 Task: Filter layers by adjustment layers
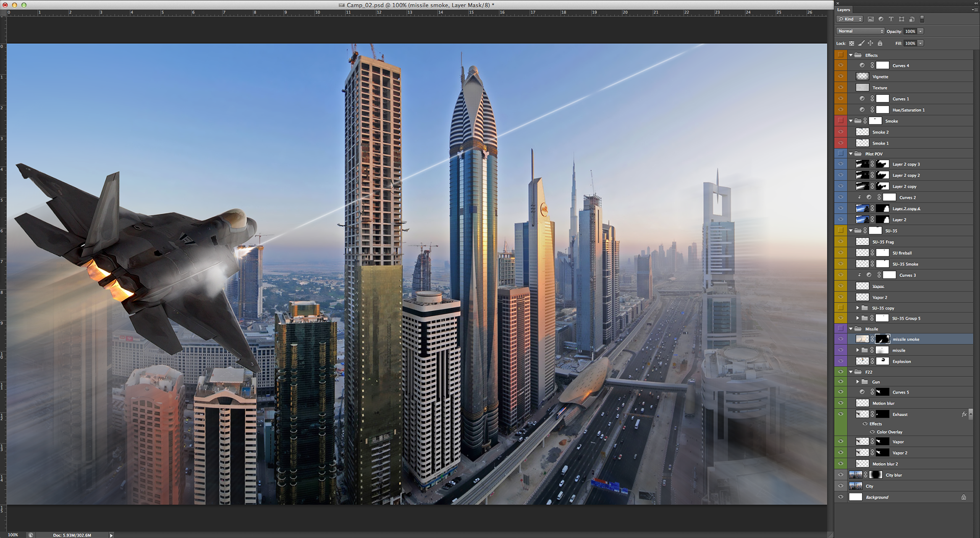(x=881, y=19)
